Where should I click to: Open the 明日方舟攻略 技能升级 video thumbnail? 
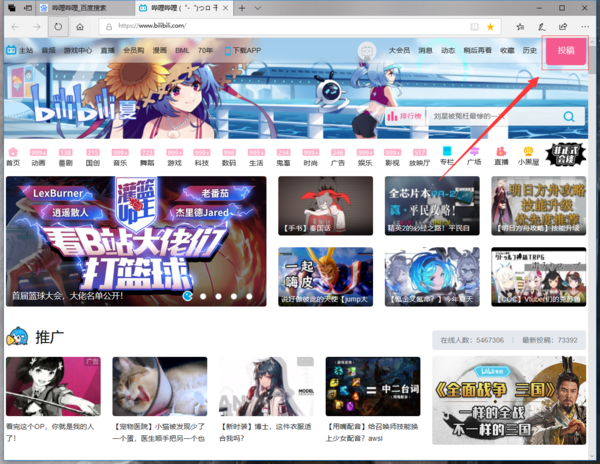coord(539,206)
